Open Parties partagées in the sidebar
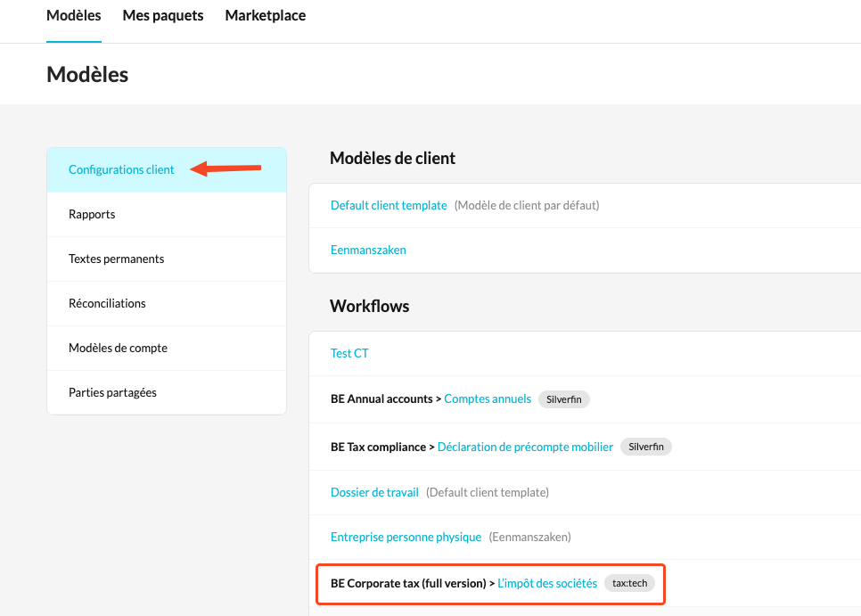861x616 pixels. coord(112,392)
